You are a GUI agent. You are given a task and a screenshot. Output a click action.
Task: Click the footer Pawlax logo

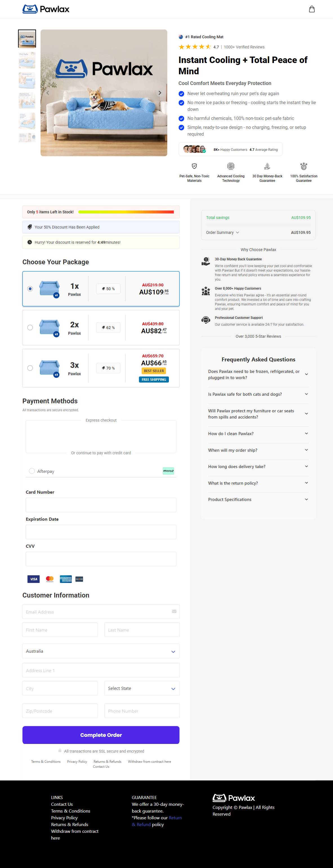pos(234,798)
